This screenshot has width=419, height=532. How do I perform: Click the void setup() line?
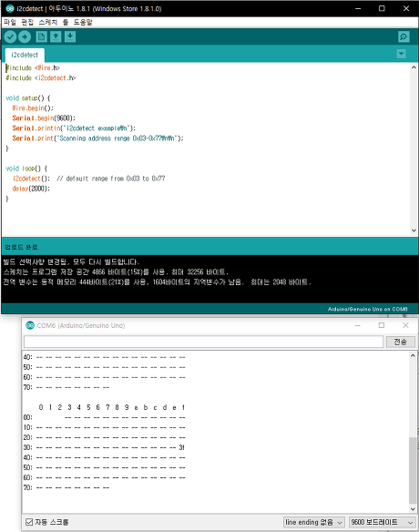(x=28, y=98)
